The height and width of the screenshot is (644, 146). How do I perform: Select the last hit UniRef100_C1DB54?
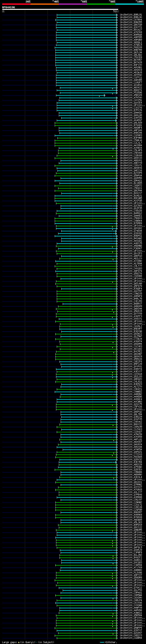point(131,638)
